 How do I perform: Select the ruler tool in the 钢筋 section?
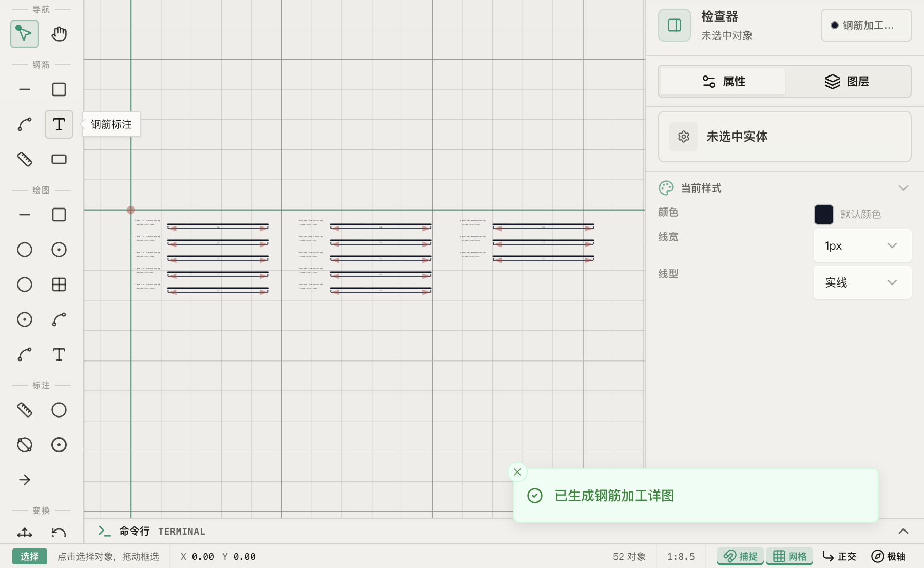(x=24, y=159)
